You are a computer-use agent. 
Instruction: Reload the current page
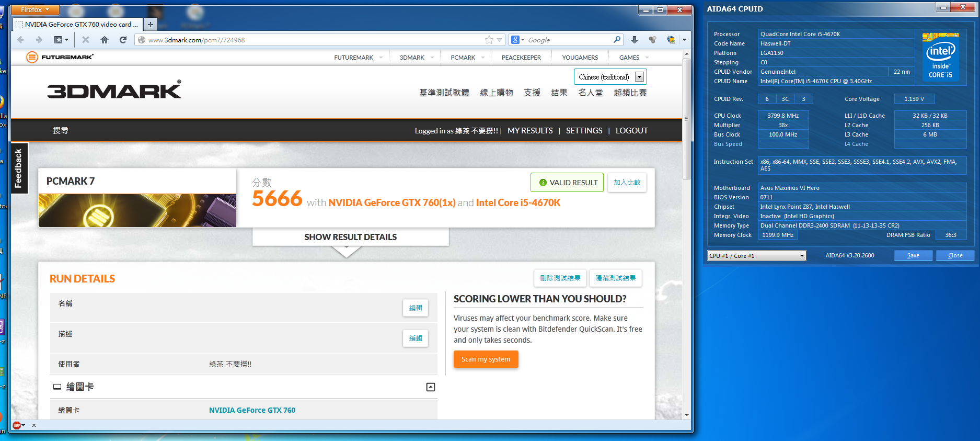click(123, 40)
